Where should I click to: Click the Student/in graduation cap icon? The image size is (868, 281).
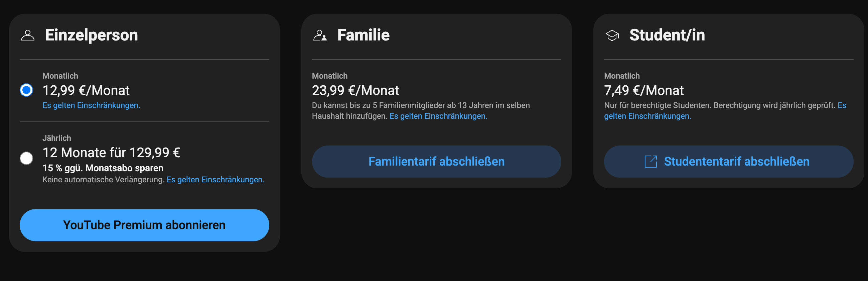pyautogui.click(x=612, y=35)
